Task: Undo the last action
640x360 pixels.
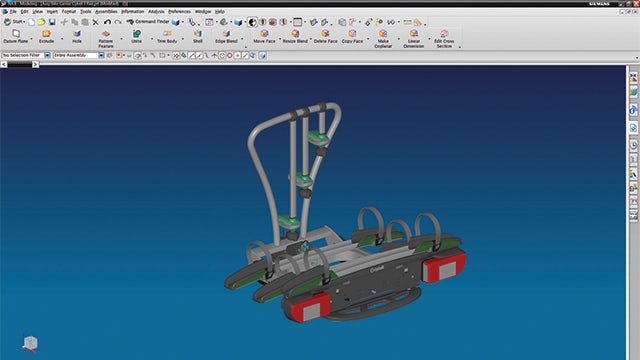Action: click(107, 22)
